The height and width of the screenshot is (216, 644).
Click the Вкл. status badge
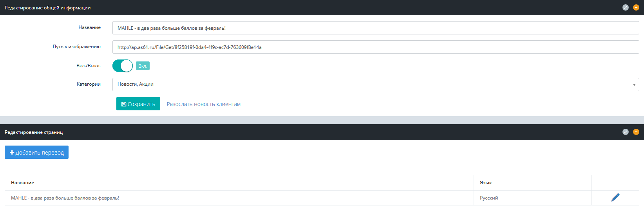coord(143,66)
